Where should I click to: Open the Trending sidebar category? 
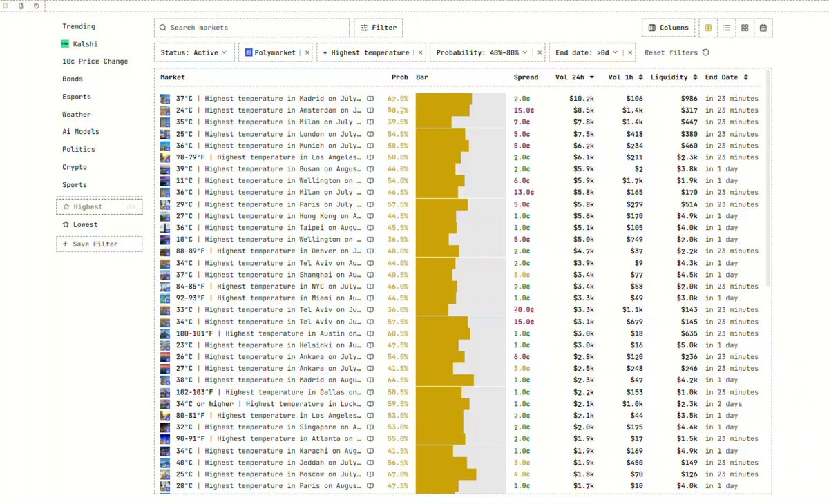79,26
